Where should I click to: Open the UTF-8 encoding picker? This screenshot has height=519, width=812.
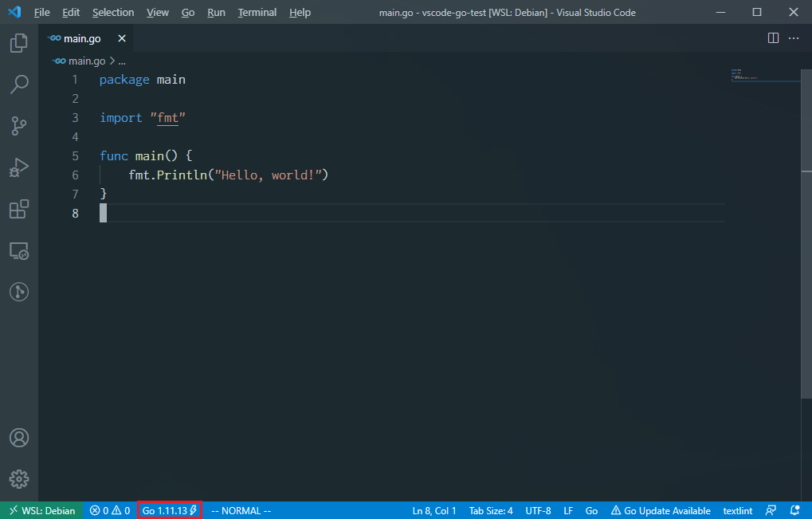[x=538, y=510]
